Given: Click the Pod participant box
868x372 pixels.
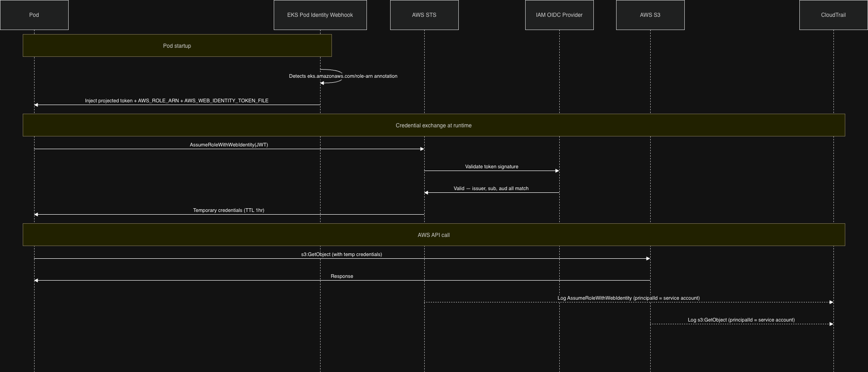Looking at the screenshot, I should (x=34, y=15).
